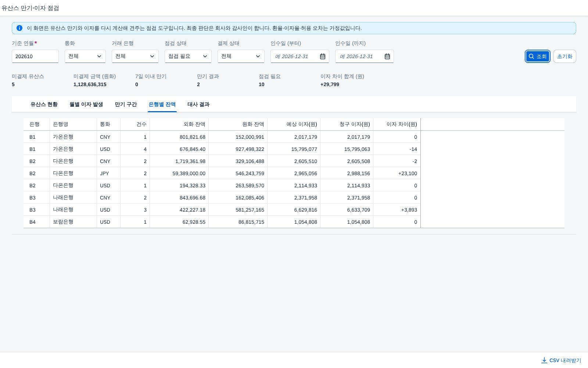This screenshot has height=368, width=588.
Task: Expand the 통화 dropdown
Action: click(x=85, y=56)
